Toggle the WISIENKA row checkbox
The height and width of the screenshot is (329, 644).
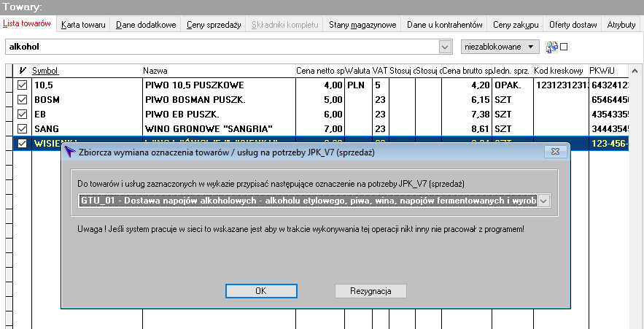point(22,143)
